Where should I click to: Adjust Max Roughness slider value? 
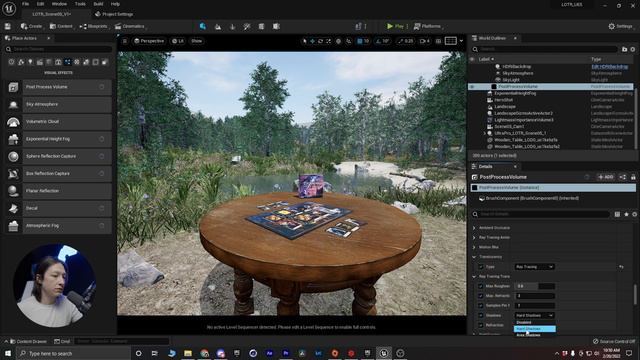point(535,286)
